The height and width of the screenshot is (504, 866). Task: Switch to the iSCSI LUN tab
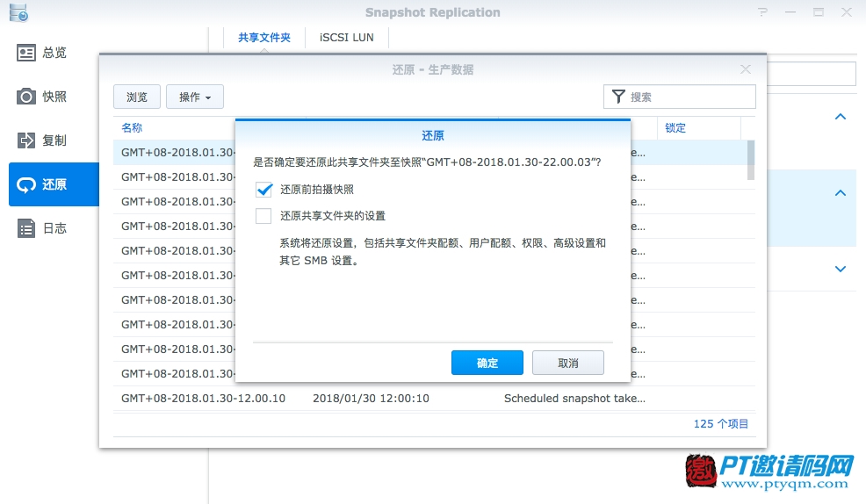[x=347, y=38]
